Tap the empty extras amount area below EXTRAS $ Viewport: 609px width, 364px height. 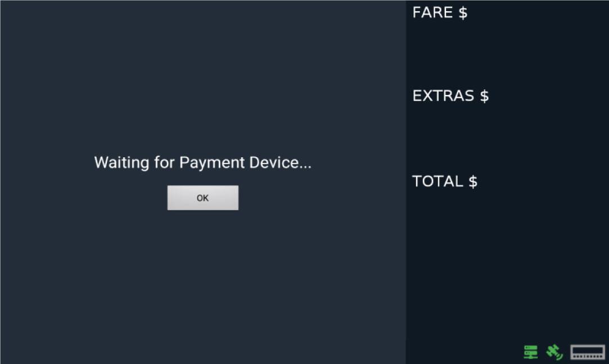tap(506, 135)
